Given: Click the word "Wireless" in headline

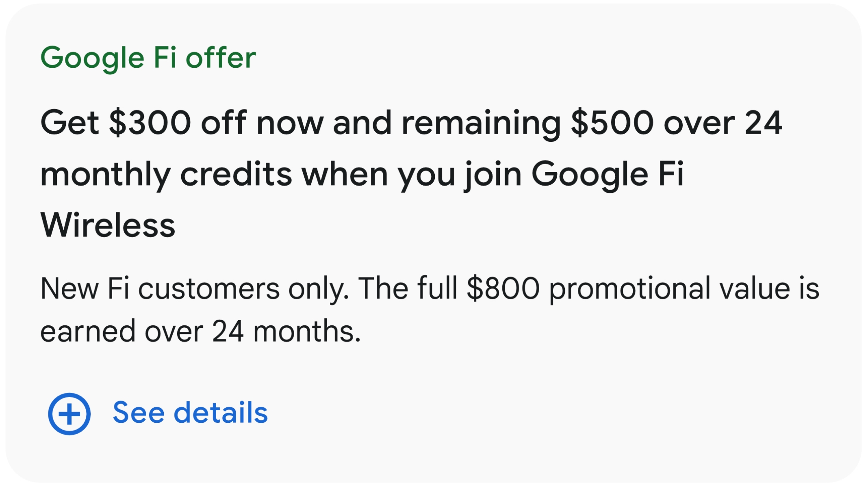Looking at the screenshot, I should tap(108, 225).
